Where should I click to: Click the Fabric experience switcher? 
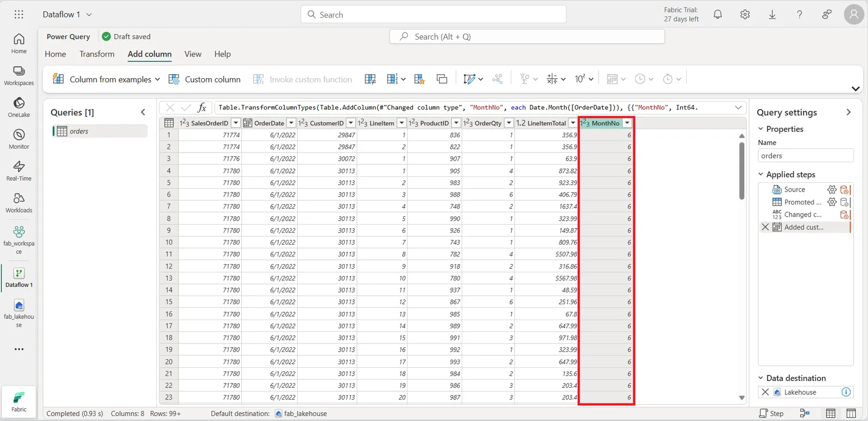pos(19,402)
